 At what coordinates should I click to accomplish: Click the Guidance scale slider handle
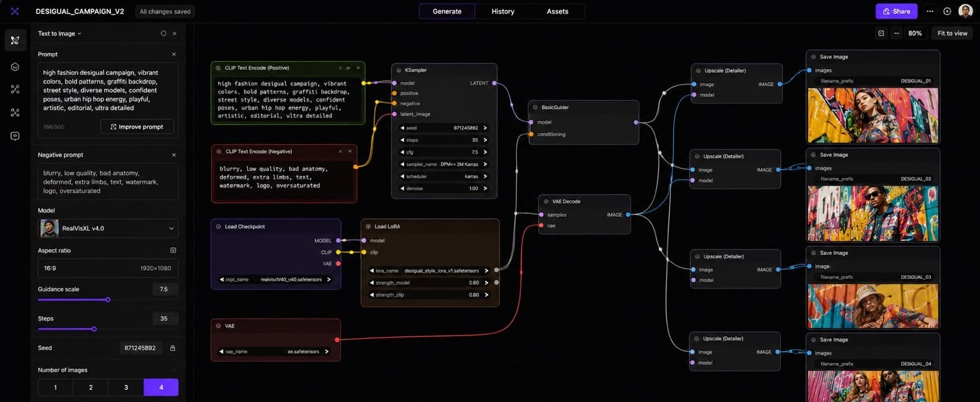108,300
